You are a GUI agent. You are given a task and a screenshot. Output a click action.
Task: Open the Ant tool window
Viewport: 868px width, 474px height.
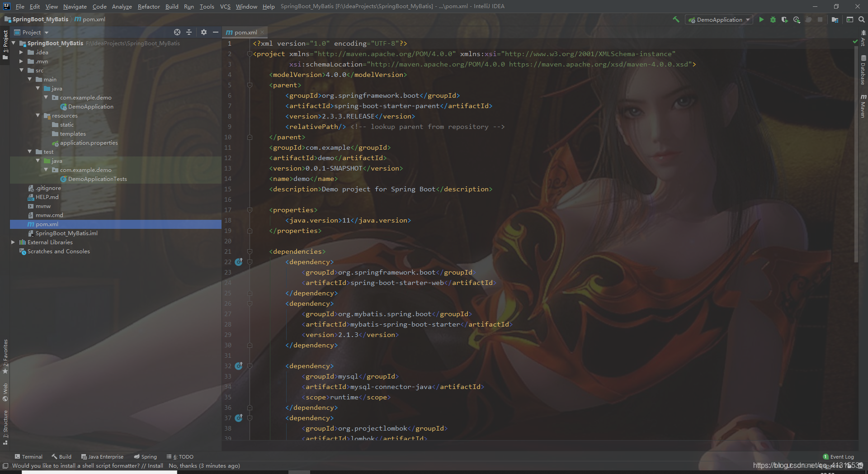click(x=863, y=38)
